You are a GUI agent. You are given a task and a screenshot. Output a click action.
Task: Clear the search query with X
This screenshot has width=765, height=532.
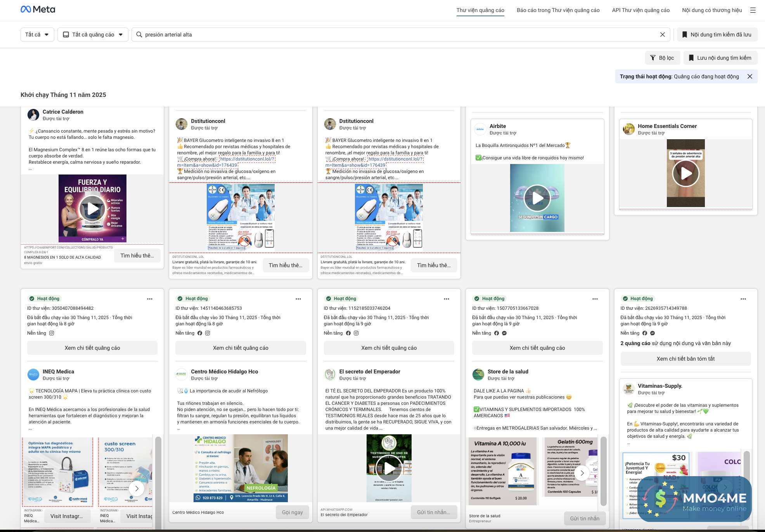click(x=662, y=35)
